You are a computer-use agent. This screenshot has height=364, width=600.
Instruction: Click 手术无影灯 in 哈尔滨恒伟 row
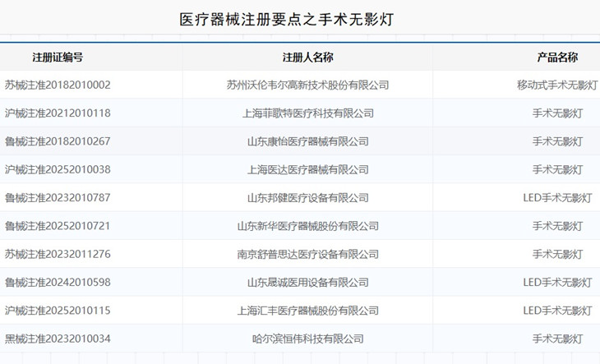click(557, 339)
